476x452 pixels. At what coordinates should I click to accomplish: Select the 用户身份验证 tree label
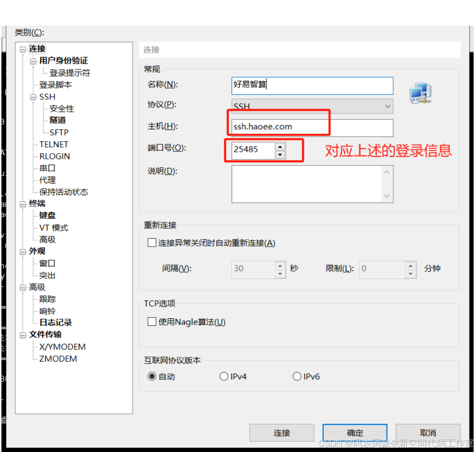pos(64,61)
